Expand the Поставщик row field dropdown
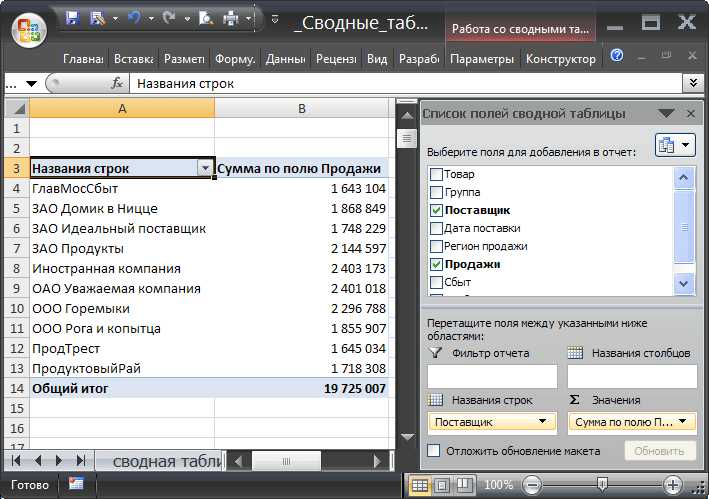The width and height of the screenshot is (709, 499). tap(542, 421)
